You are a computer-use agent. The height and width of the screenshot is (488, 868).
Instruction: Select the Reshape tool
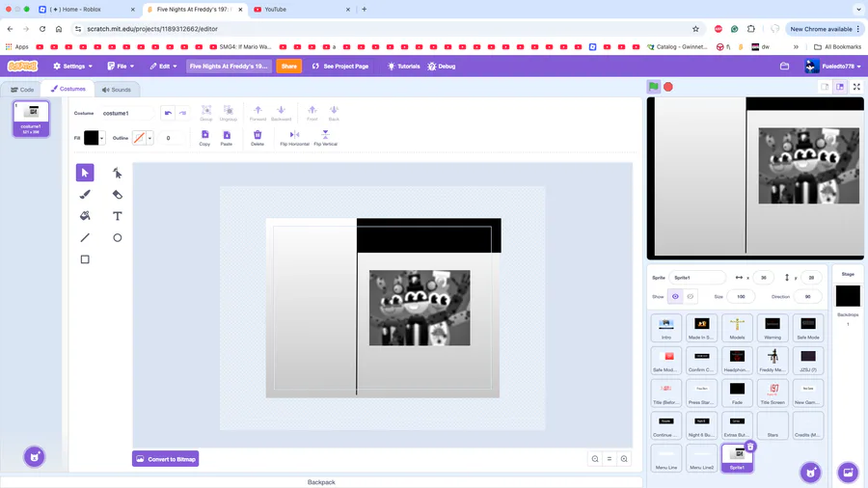tap(117, 173)
